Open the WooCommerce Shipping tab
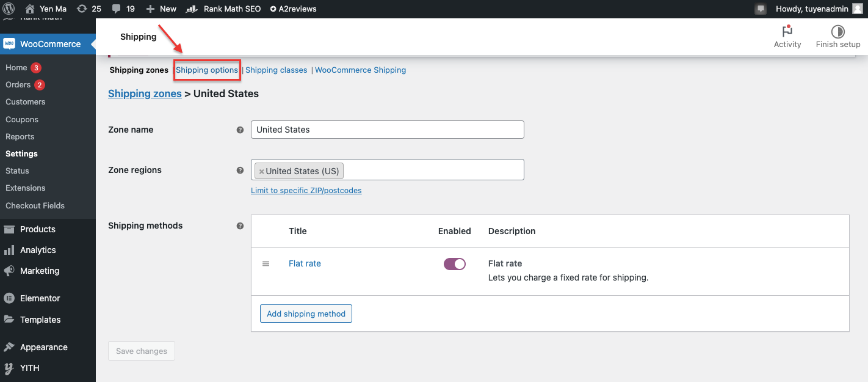This screenshot has height=382, width=868. pyautogui.click(x=360, y=70)
